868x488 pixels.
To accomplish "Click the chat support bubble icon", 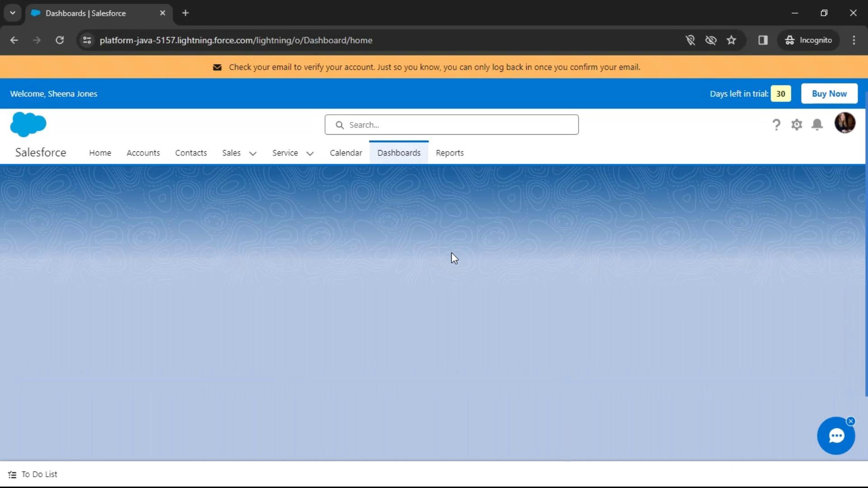I will [x=837, y=436].
